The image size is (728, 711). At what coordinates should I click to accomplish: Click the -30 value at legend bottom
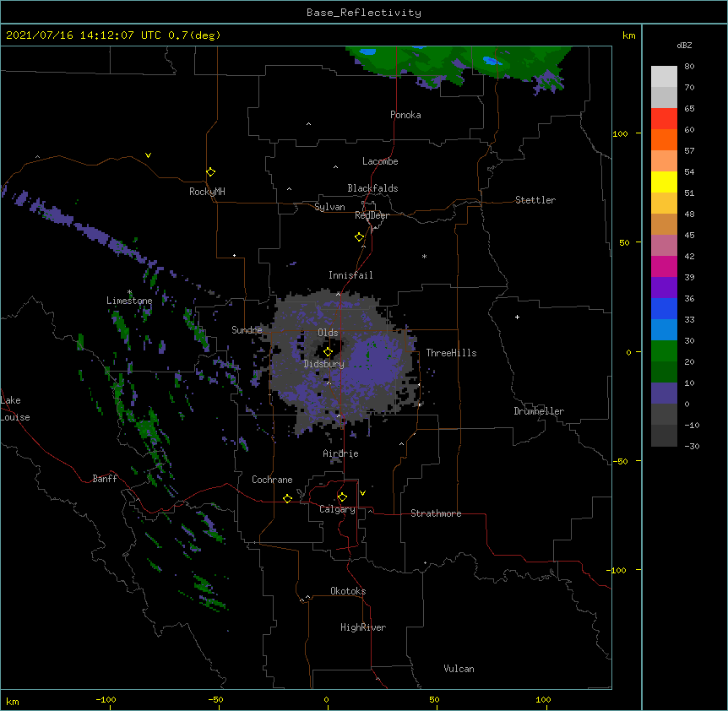(x=692, y=446)
